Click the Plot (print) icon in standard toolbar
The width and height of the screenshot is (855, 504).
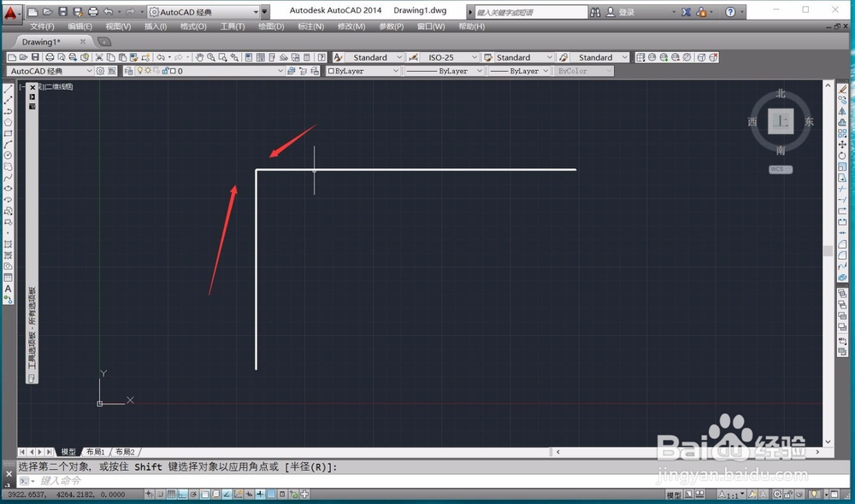pos(50,57)
